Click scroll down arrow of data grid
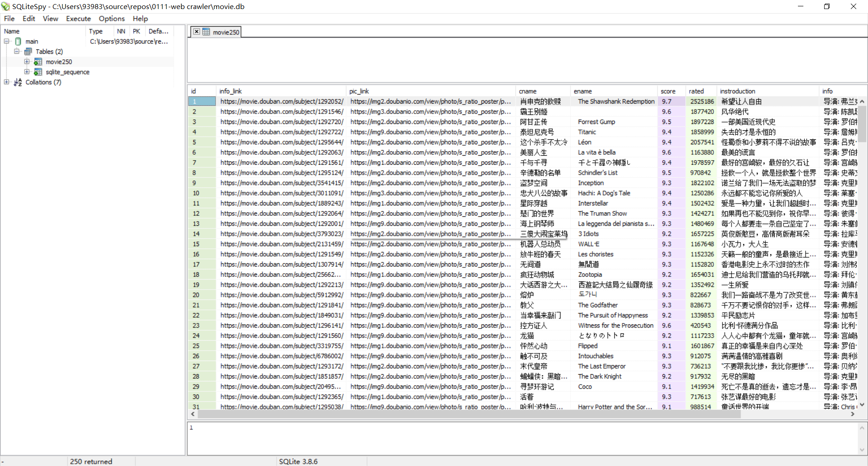This screenshot has width=868, height=466. (x=862, y=405)
